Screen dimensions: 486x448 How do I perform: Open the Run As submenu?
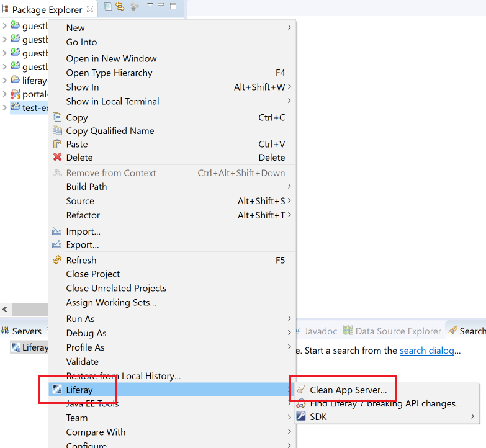172,319
